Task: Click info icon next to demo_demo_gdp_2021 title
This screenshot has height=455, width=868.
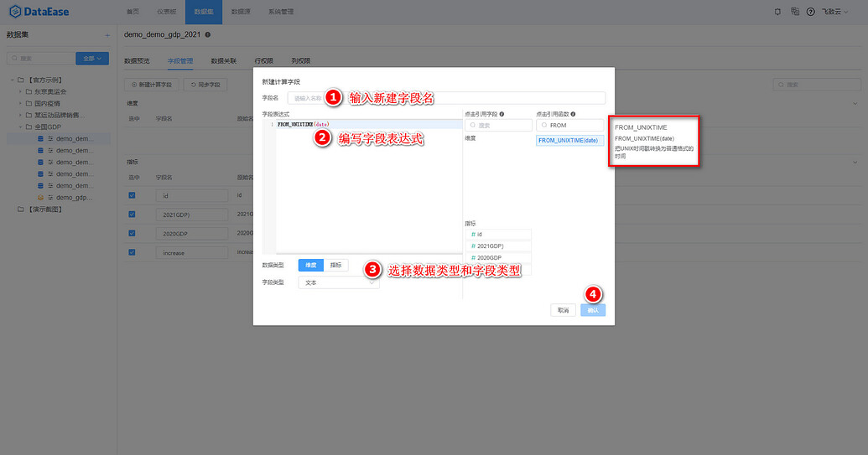Action: pos(208,34)
